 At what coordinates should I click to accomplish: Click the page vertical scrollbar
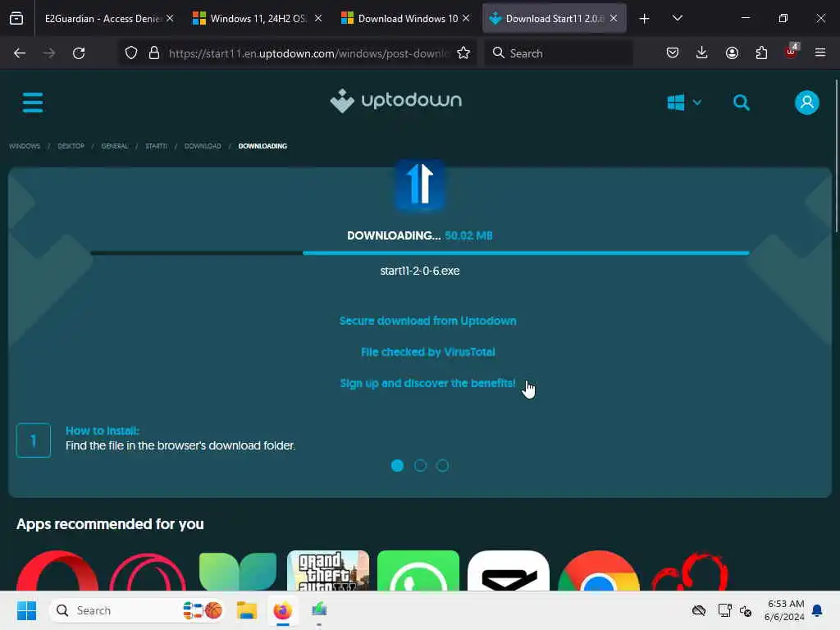836,155
